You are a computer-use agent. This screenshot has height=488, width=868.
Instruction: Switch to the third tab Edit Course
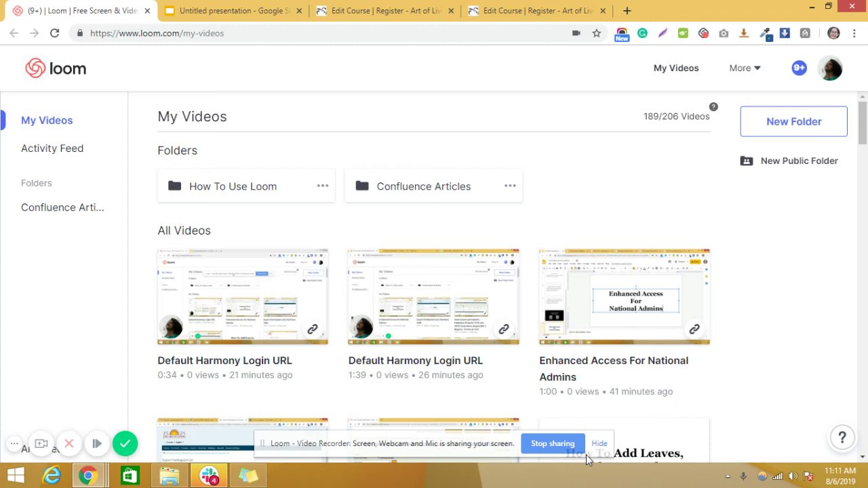pos(384,11)
